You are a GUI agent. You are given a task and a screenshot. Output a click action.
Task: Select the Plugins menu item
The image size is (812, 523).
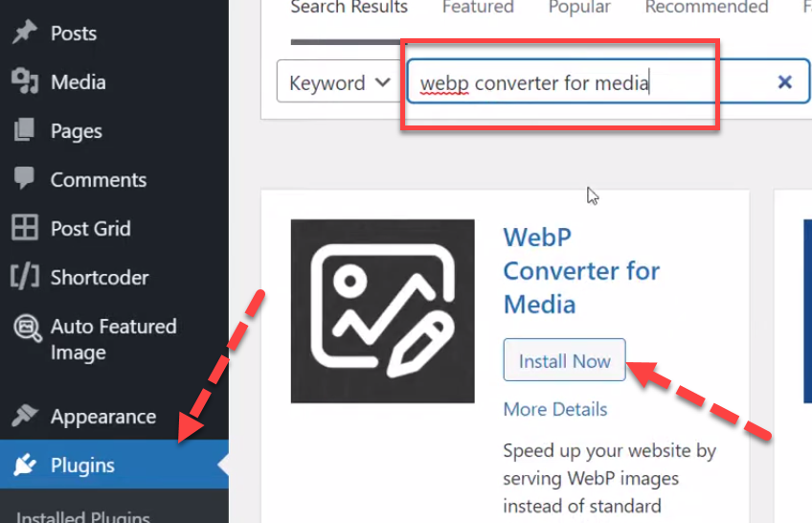[114, 465]
